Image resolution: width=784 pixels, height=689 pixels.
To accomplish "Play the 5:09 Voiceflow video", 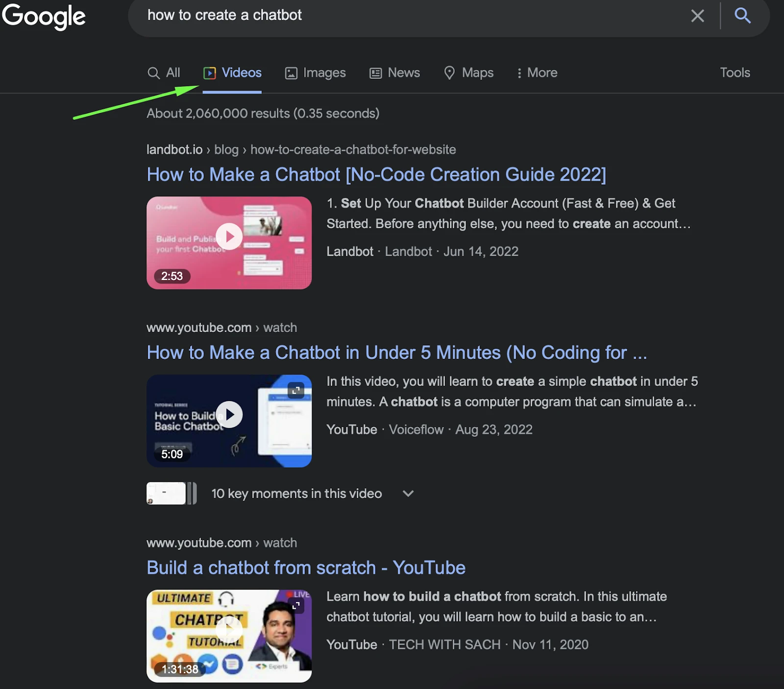I will (x=228, y=414).
